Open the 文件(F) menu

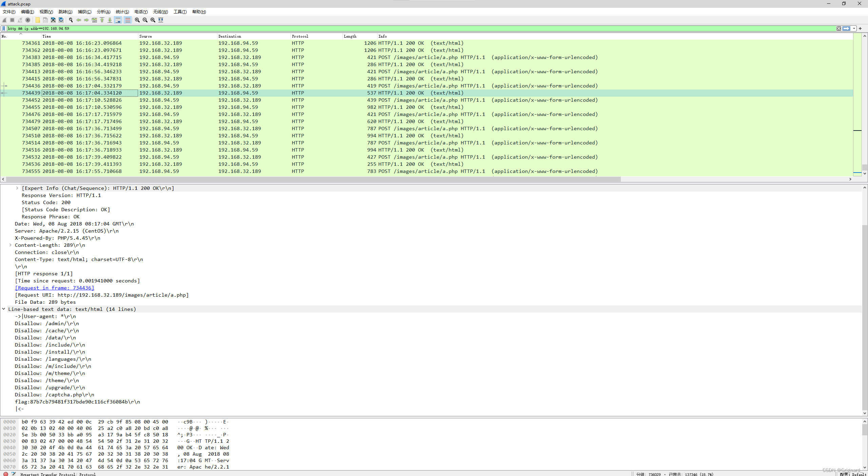9,12
